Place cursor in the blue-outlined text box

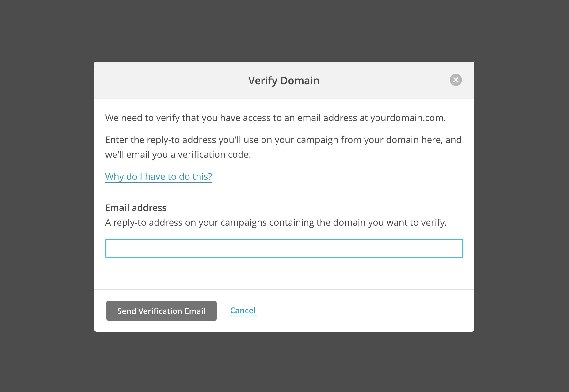(x=284, y=248)
